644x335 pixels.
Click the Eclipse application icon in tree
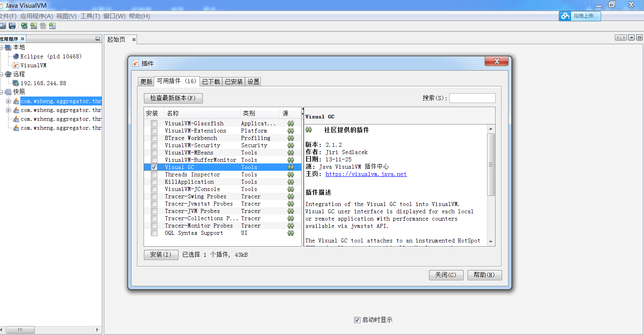click(16, 56)
